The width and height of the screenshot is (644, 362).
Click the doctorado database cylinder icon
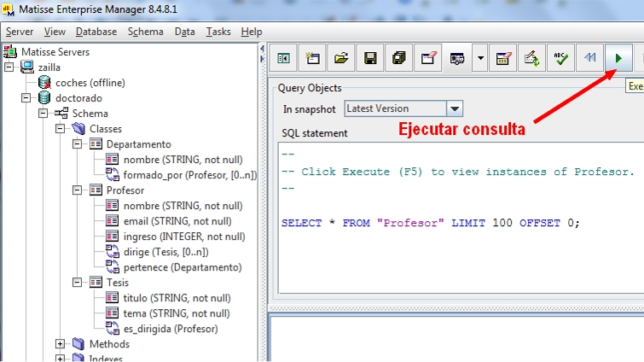(44, 98)
